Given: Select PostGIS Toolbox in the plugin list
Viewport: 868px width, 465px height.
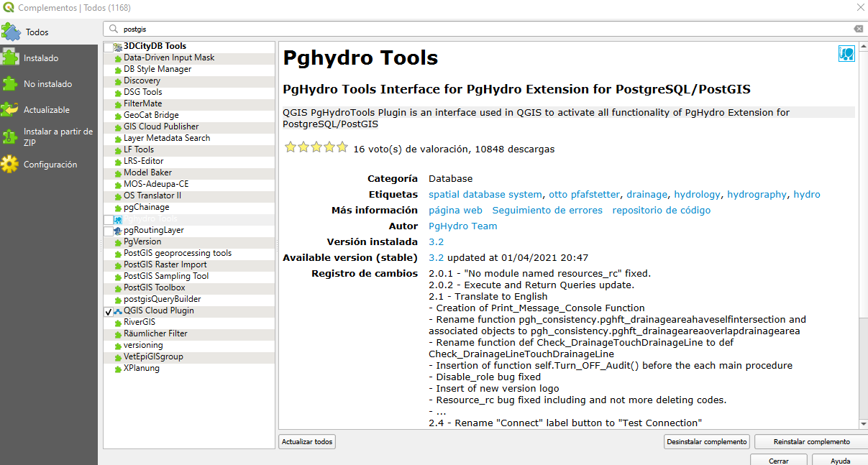Looking at the screenshot, I should point(154,287).
